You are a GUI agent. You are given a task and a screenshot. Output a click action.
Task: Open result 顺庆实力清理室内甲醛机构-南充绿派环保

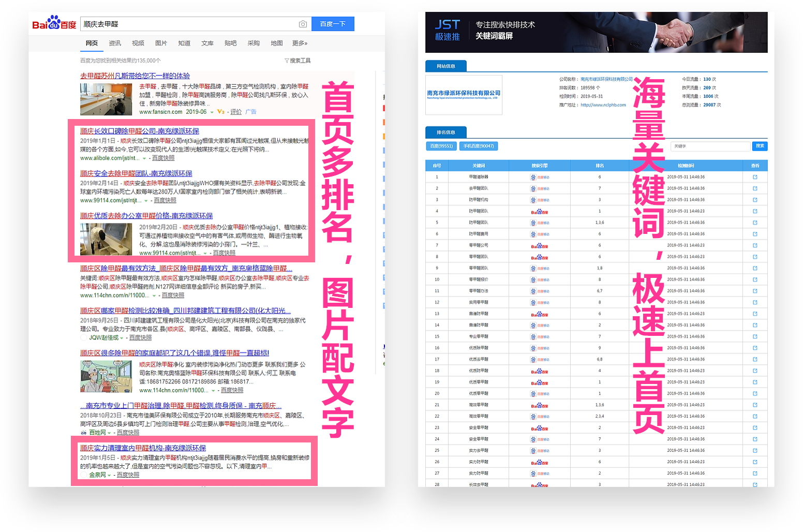[143, 448]
